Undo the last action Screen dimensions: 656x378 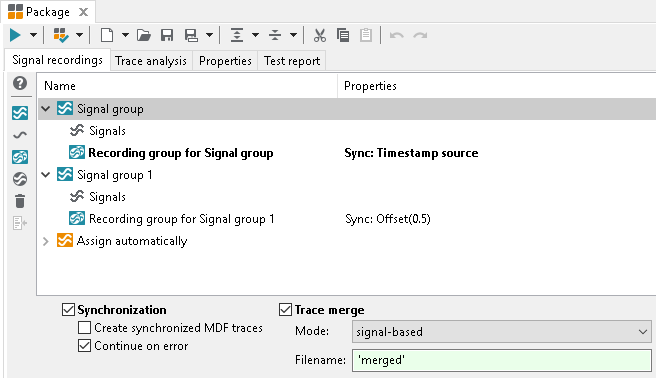[x=397, y=35]
